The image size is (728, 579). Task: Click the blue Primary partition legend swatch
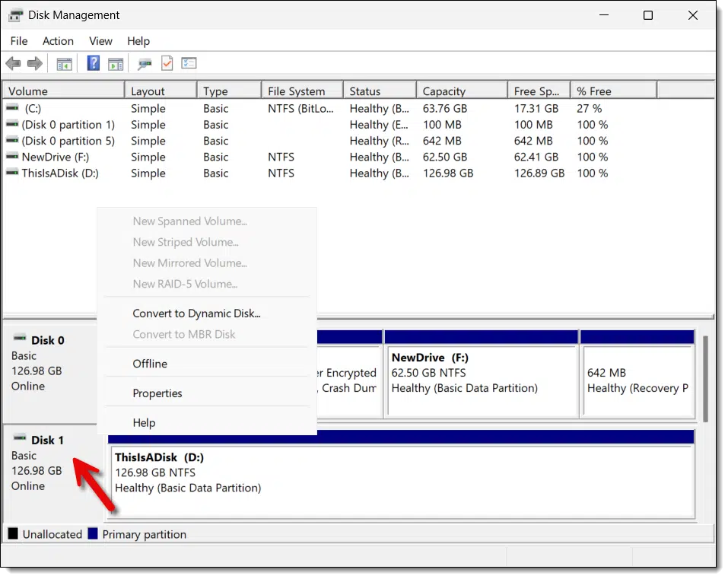tap(93, 533)
